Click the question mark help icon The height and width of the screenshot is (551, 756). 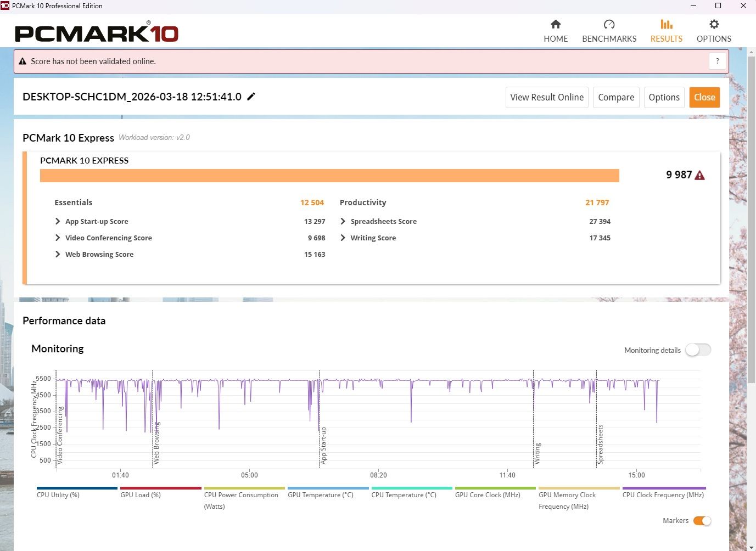point(717,61)
